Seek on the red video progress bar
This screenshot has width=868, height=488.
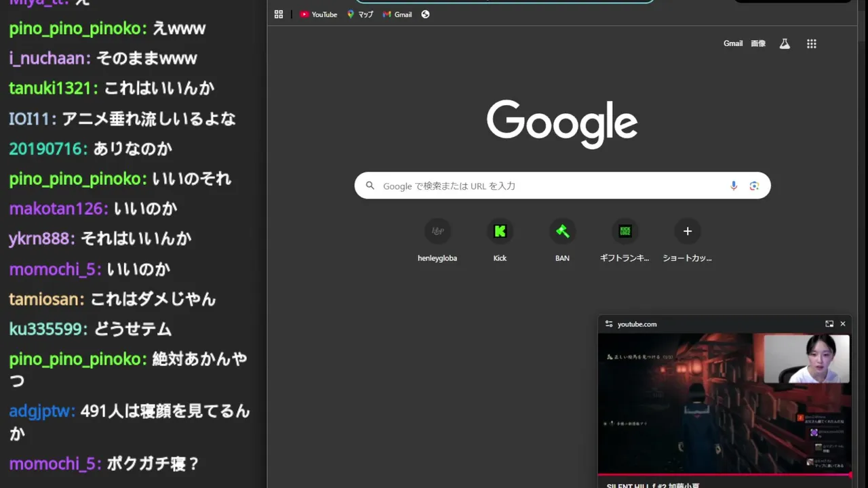coord(724,474)
